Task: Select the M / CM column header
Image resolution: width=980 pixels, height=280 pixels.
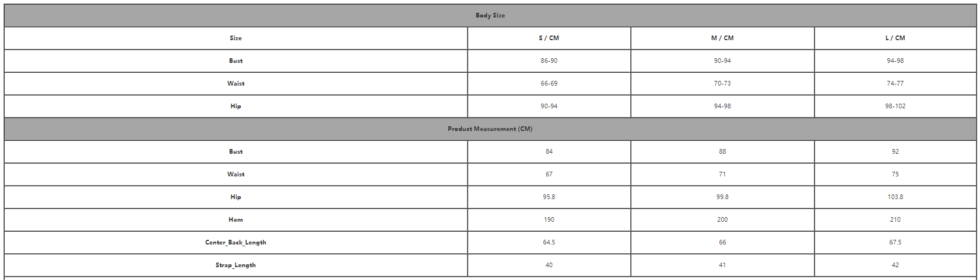Action: pos(722,38)
